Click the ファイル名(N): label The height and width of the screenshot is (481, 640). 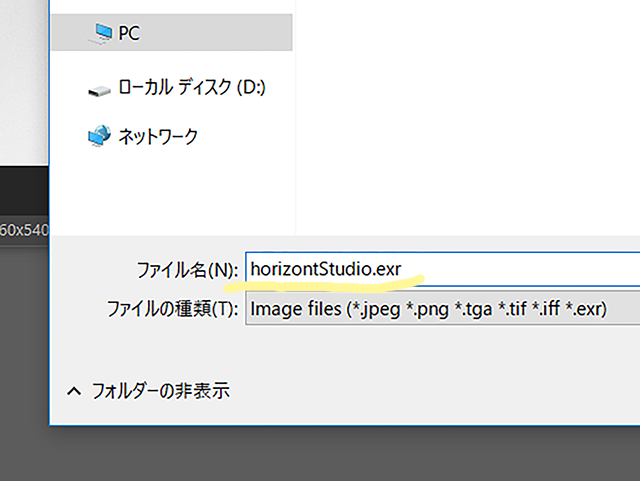pos(187,270)
